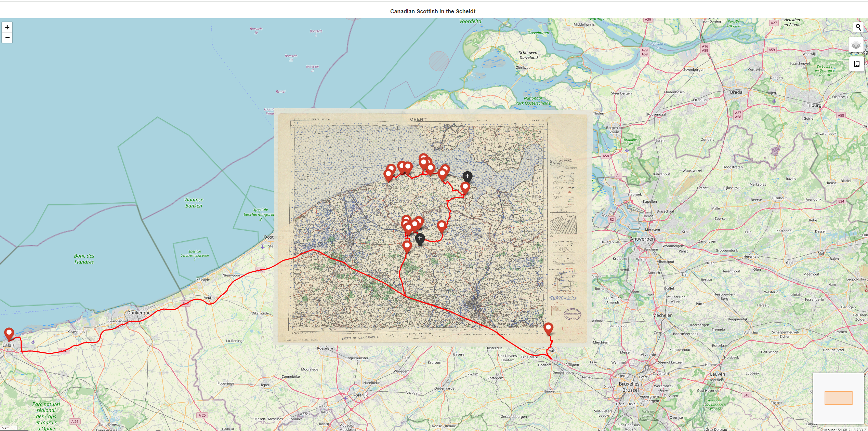
Task: Click the Vlaamse Banken sea label
Action: 194,203
